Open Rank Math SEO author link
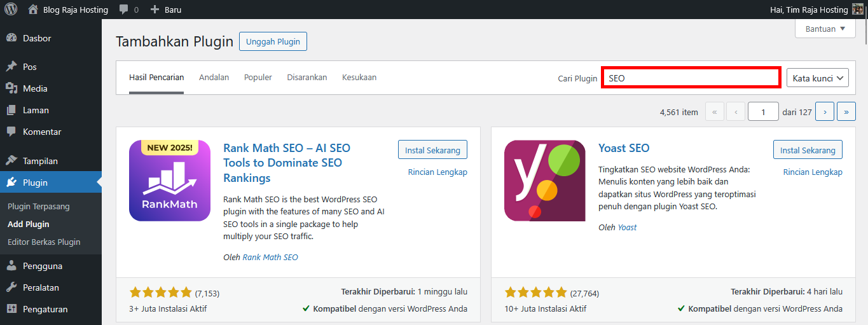Viewport: 868px width, 325px height. pos(270,258)
